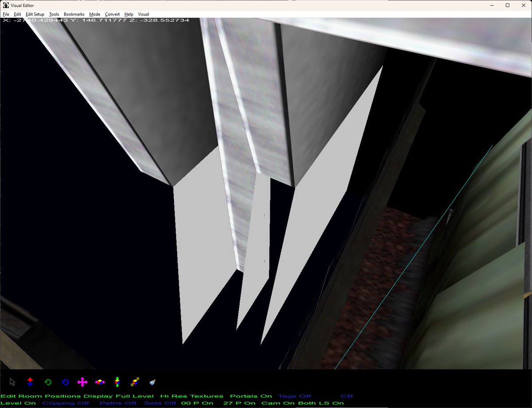Close the Visual Editor window
The height and width of the screenshot is (408, 532).
click(524, 5)
